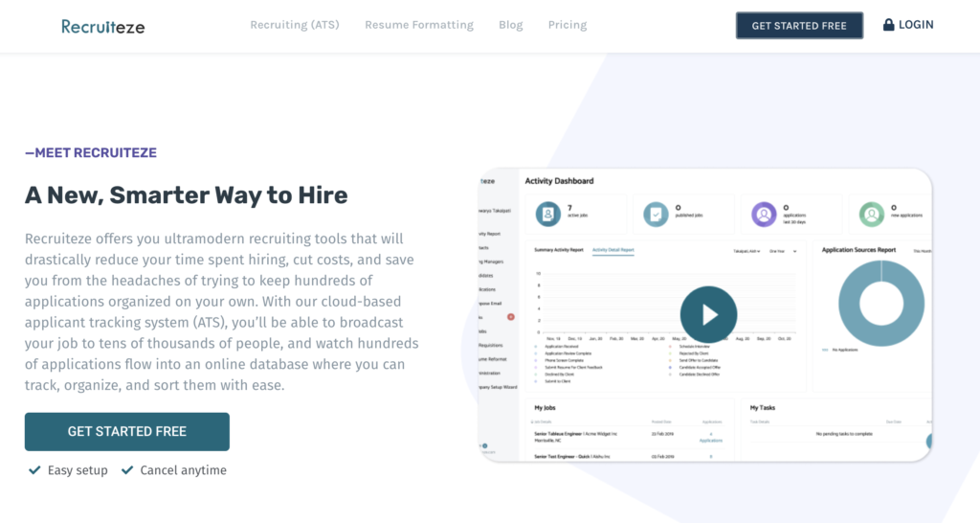Click the "MEET RECRUITEZE" heading text
The width and height of the screenshot is (980, 523).
91,152
